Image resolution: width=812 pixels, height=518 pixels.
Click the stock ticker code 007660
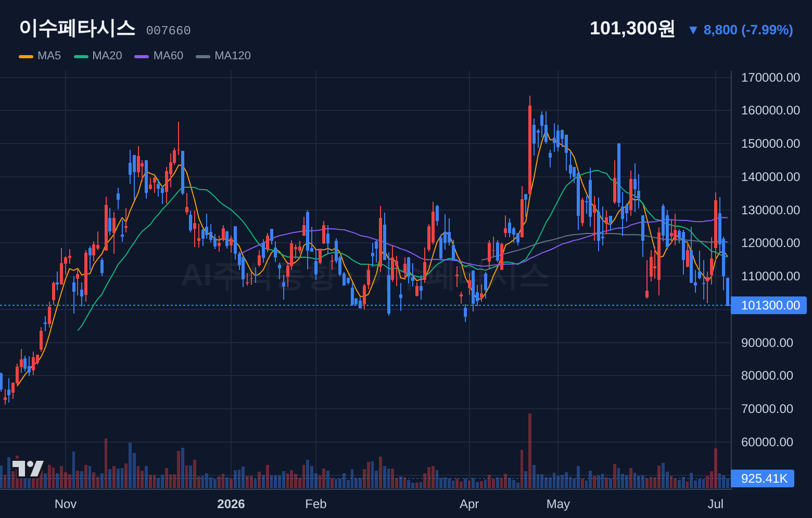(x=168, y=31)
